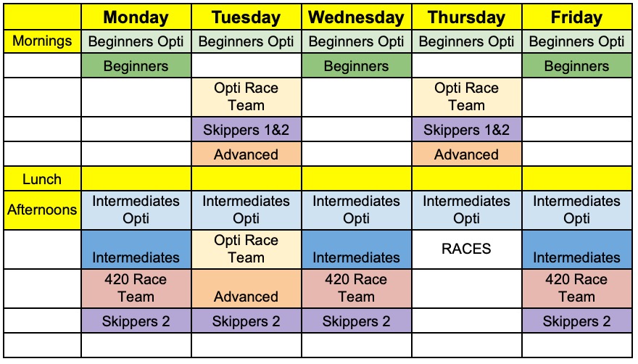This screenshot has height=364, width=638.
Task: Click Tuesday morning Opti Race Team cell
Action: tap(246, 97)
